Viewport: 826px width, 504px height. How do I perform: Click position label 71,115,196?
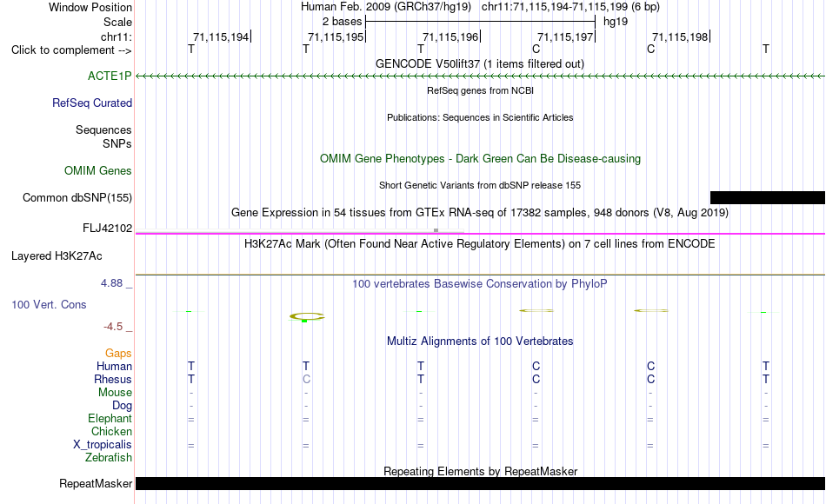pyautogui.click(x=450, y=36)
